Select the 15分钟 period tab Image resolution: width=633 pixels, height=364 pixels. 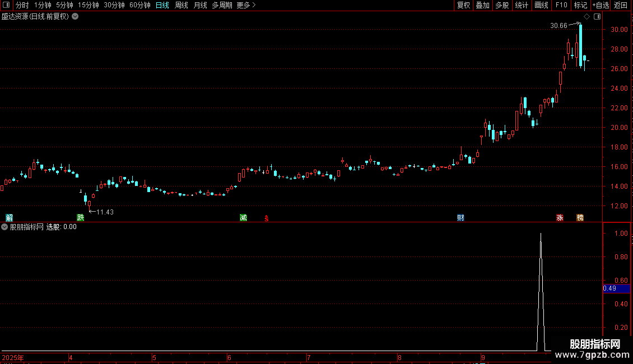[x=89, y=5]
